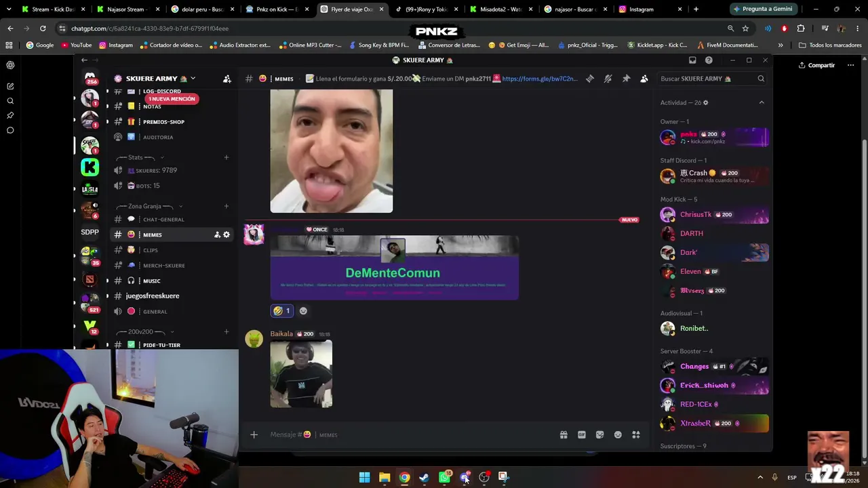Open the gift icon in message bar

[x=564, y=434]
